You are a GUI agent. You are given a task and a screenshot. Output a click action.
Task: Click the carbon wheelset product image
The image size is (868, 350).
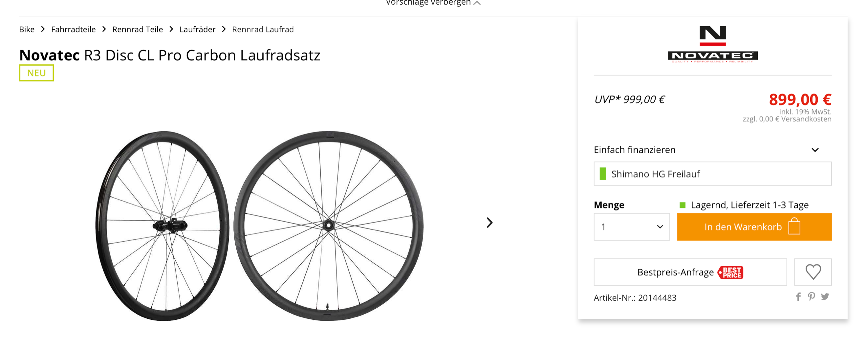tap(259, 225)
